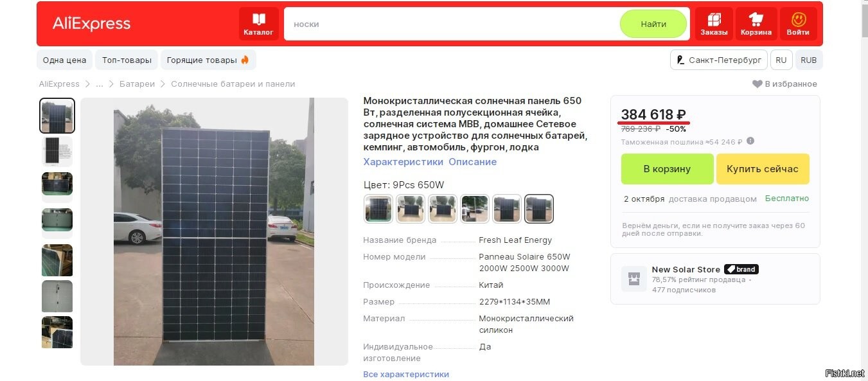This screenshot has height=381, width=868.
Task: Select the first color variant swatch
Action: 378,209
